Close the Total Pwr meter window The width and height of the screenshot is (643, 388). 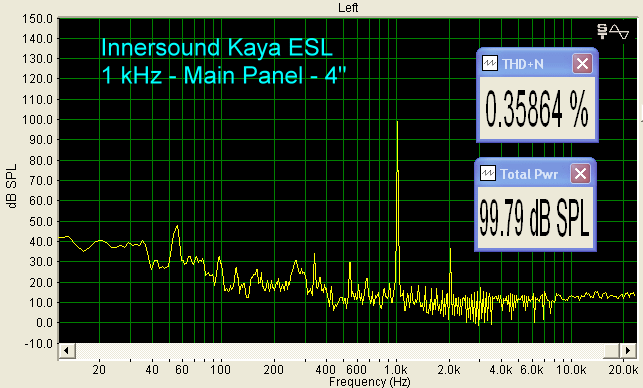pyautogui.click(x=580, y=174)
